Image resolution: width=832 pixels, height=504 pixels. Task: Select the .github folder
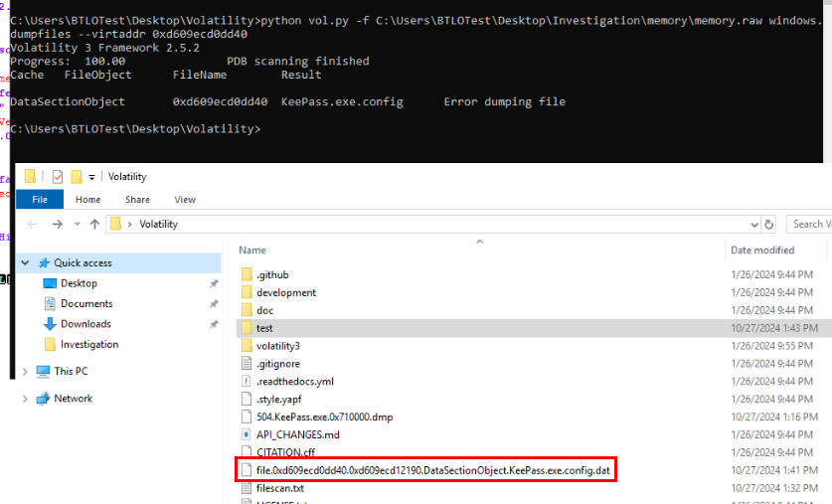coord(272,274)
